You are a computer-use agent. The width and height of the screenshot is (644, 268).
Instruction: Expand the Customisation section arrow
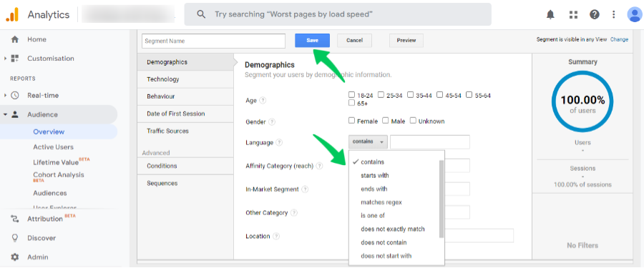(5, 59)
